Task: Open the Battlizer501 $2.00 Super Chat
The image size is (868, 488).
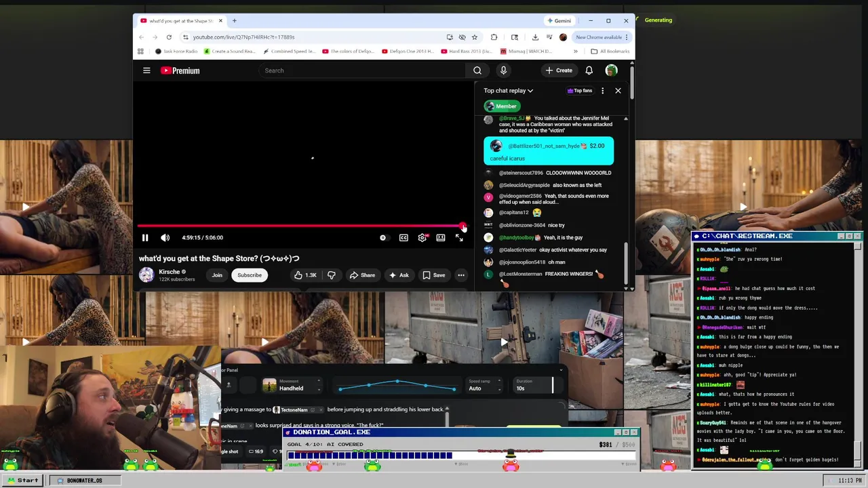Action: pyautogui.click(x=549, y=151)
